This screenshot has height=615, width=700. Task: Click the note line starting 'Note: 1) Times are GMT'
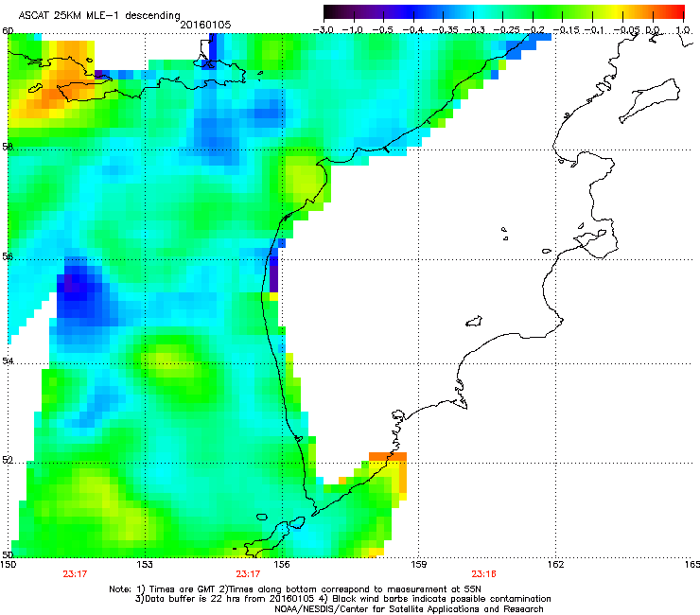(x=295, y=589)
